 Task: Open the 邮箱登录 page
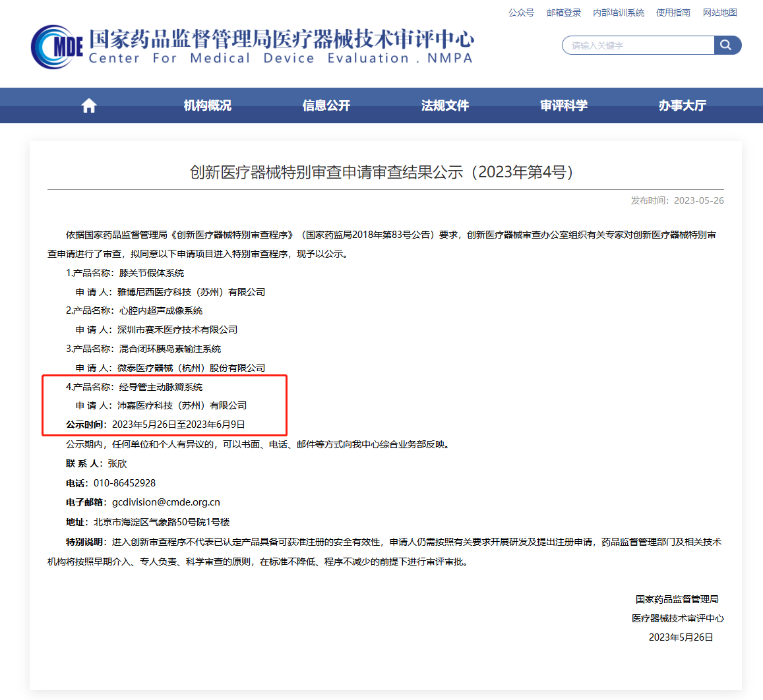click(x=564, y=13)
